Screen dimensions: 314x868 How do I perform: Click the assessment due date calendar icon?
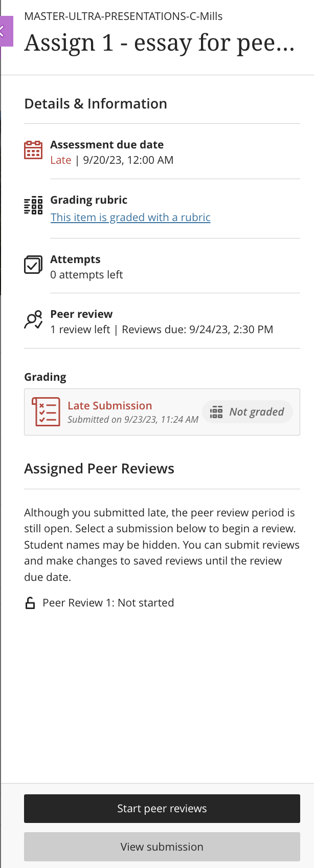[x=33, y=151]
